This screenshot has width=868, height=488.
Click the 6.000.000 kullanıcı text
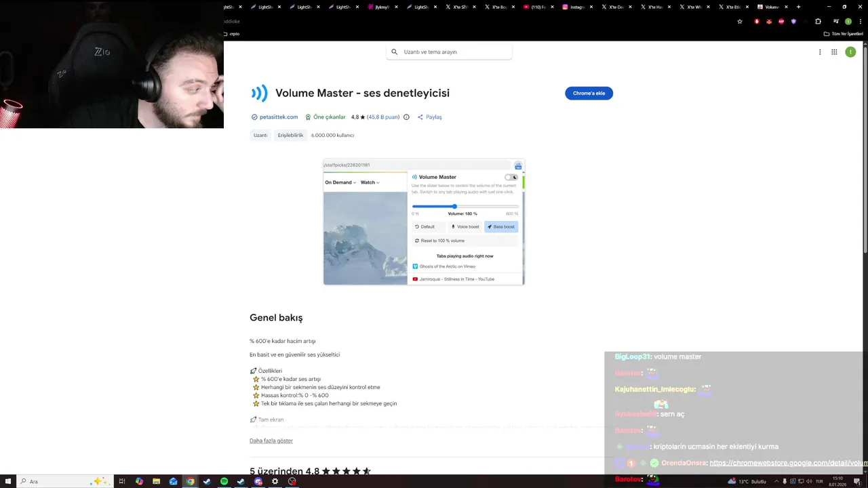[332, 135]
